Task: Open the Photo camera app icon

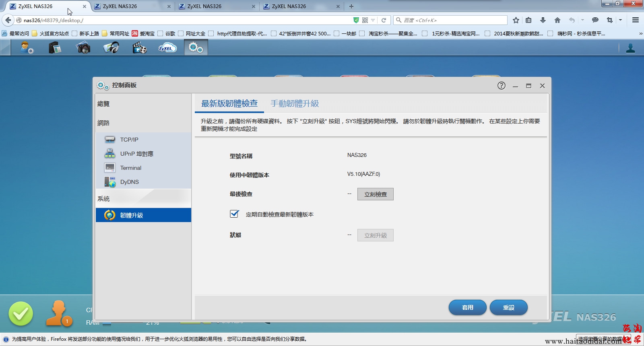Action: (83, 48)
